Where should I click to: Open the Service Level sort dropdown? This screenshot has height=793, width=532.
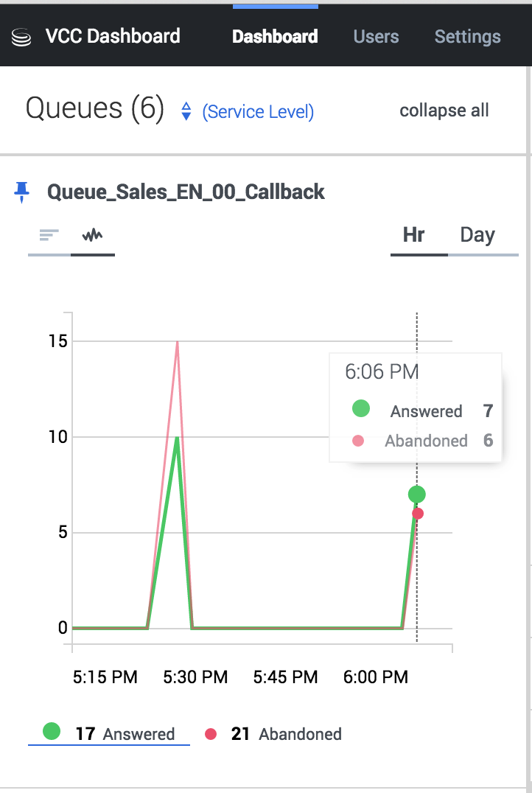coord(258,112)
